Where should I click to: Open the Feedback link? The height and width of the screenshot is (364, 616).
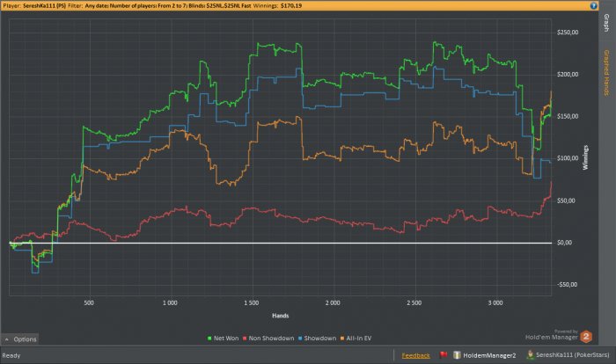[415, 355]
